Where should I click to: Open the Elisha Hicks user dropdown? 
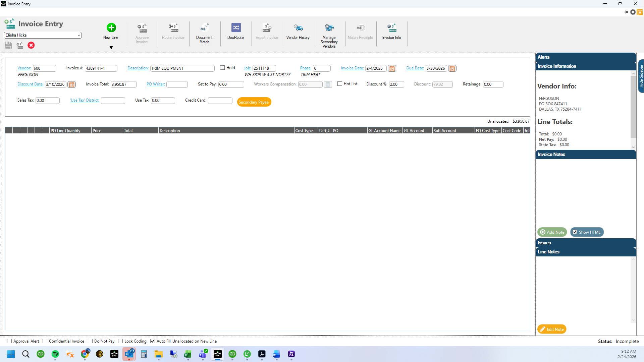pos(43,35)
